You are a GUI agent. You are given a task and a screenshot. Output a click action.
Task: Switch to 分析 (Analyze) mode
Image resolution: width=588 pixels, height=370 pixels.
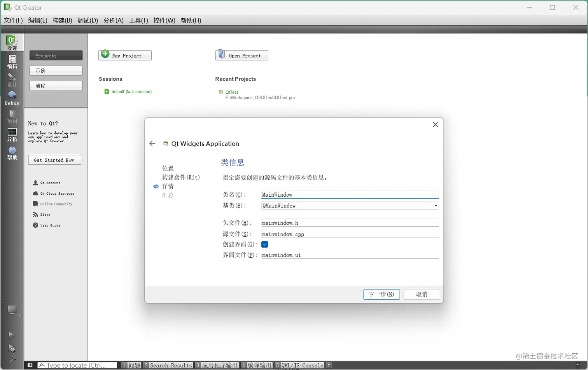(12, 134)
